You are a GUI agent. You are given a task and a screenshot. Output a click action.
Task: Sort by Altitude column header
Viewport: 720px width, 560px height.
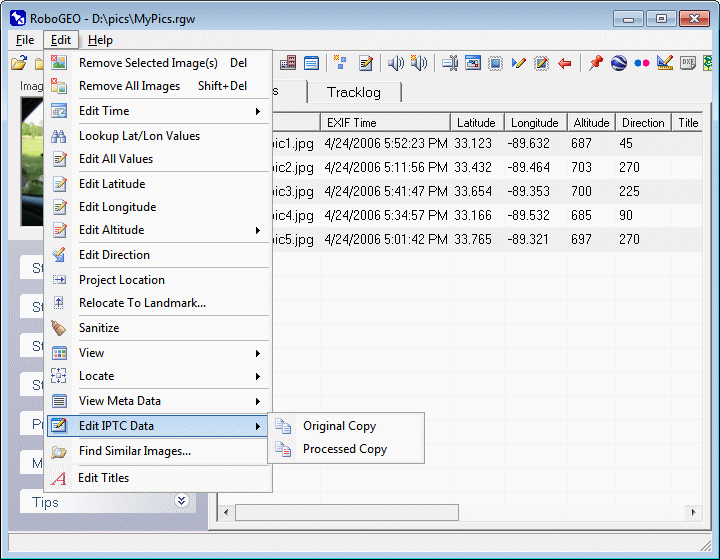(591, 123)
